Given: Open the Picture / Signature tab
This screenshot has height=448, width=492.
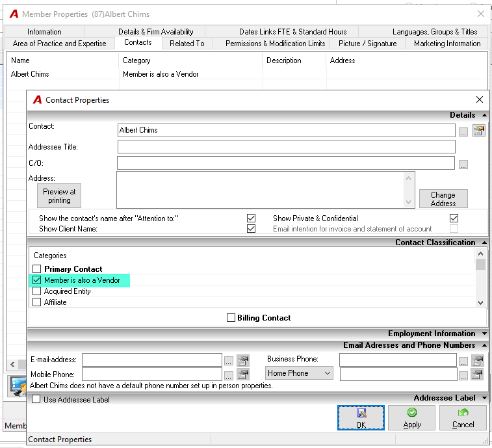Looking at the screenshot, I should coord(367,44).
